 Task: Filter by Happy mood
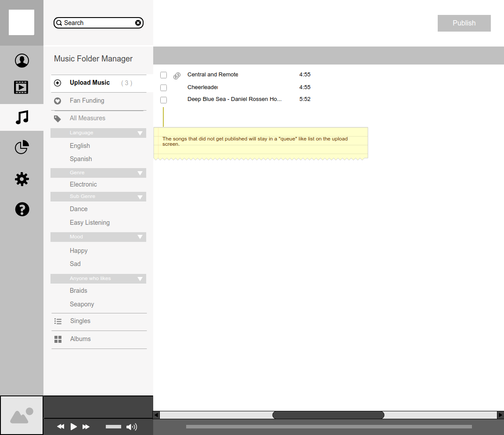[x=79, y=251]
